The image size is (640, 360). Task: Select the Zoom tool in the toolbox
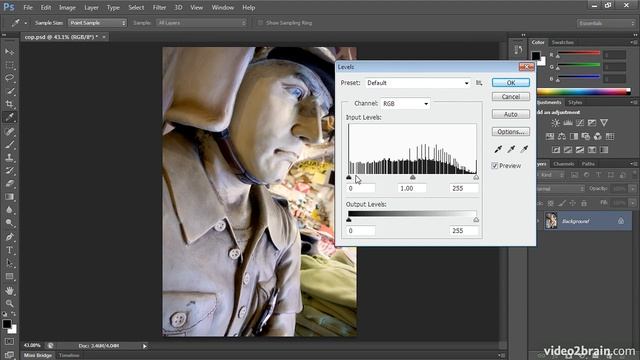9,303
